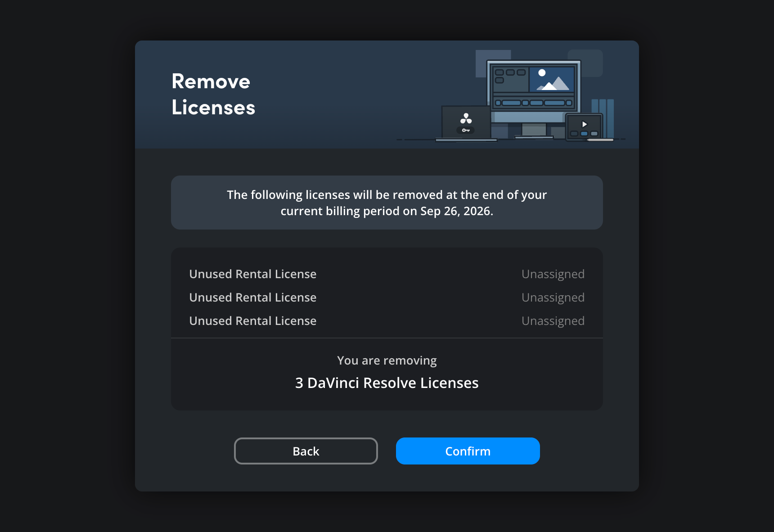
Task: Go back with the Back button
Action: coord(306,451)
